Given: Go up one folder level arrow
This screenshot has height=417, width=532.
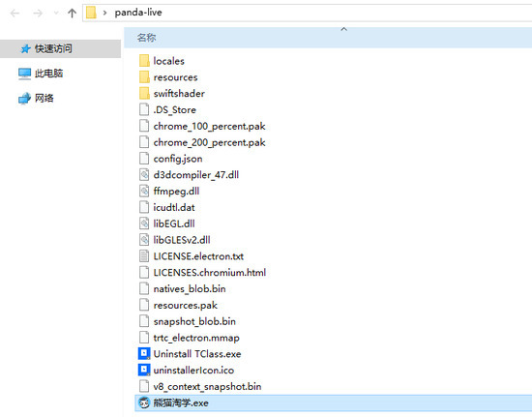Looking at the screenshot, I should pyautogui.click(x=72, y=14).
